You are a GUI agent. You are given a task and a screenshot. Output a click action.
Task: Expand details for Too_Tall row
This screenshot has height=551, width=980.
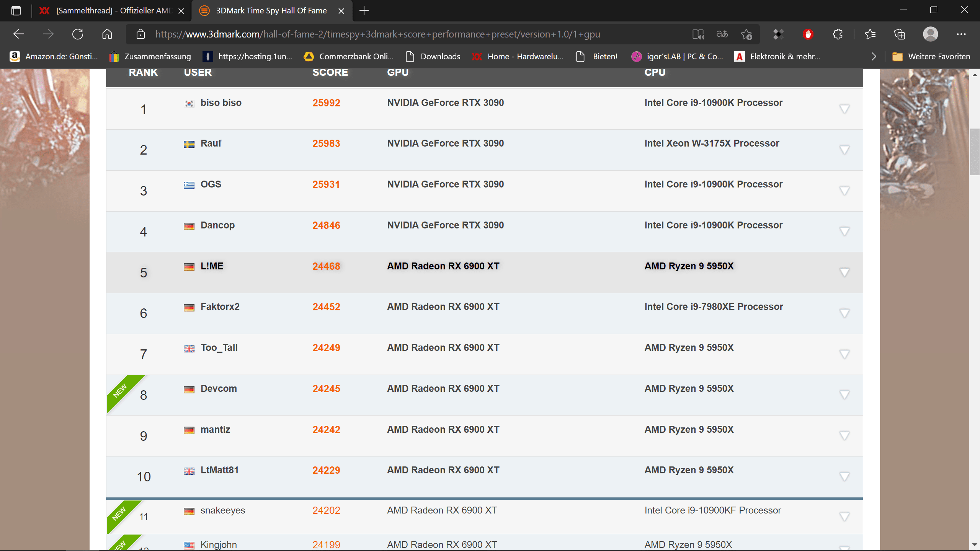(844, 354)
